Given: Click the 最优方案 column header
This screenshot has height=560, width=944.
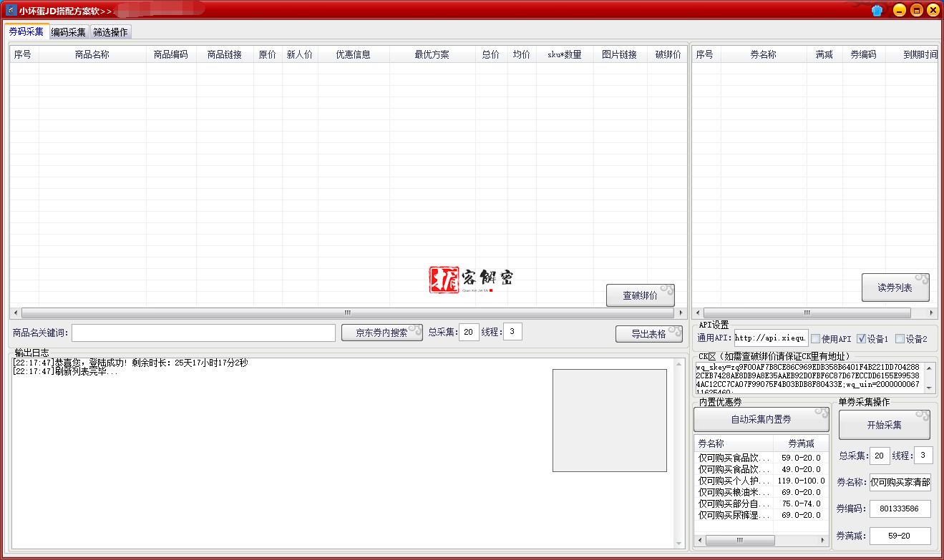Looking at the screenshot, I should (x=432, y=54).
